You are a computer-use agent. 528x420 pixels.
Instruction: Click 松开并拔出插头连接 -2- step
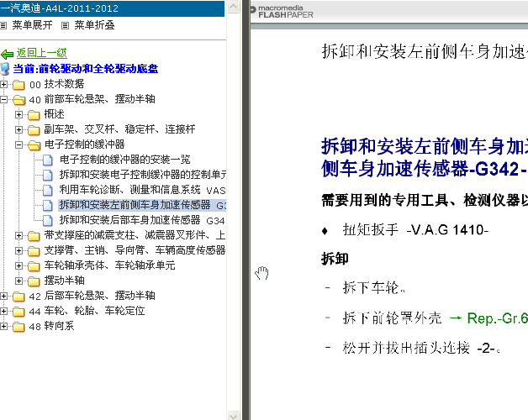(x=421, y=349)
